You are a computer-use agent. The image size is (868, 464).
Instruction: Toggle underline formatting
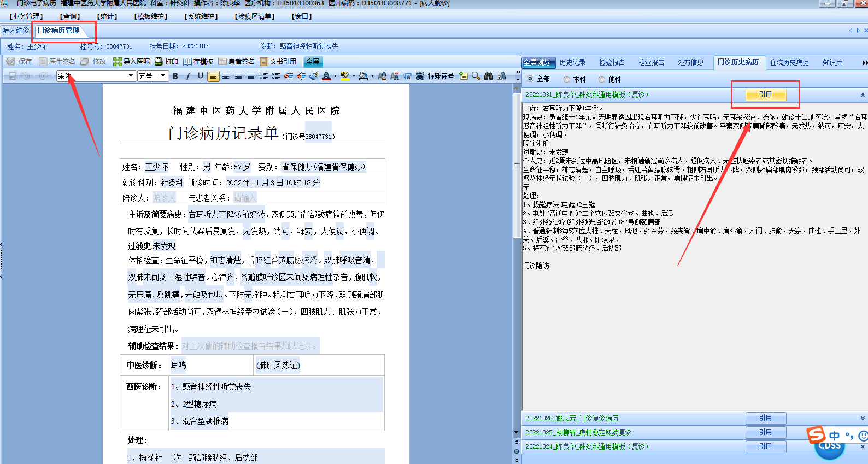click(x=201, y=76)
